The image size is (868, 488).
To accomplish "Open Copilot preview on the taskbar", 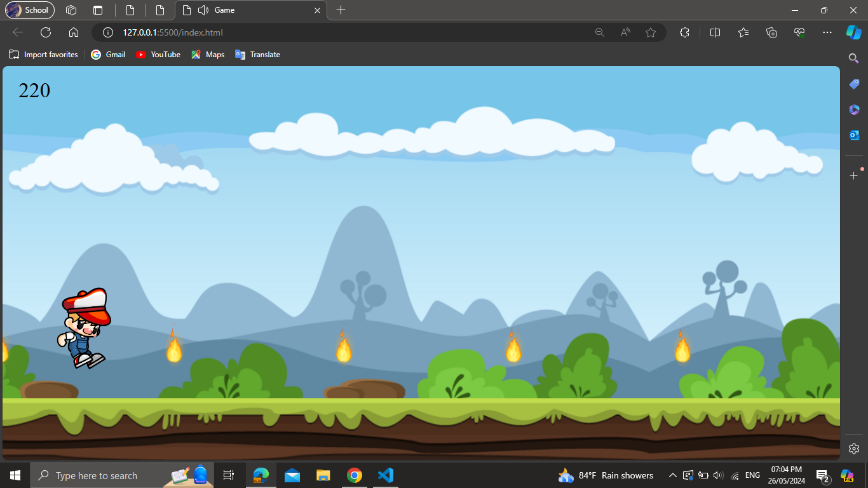I will 847,475.
